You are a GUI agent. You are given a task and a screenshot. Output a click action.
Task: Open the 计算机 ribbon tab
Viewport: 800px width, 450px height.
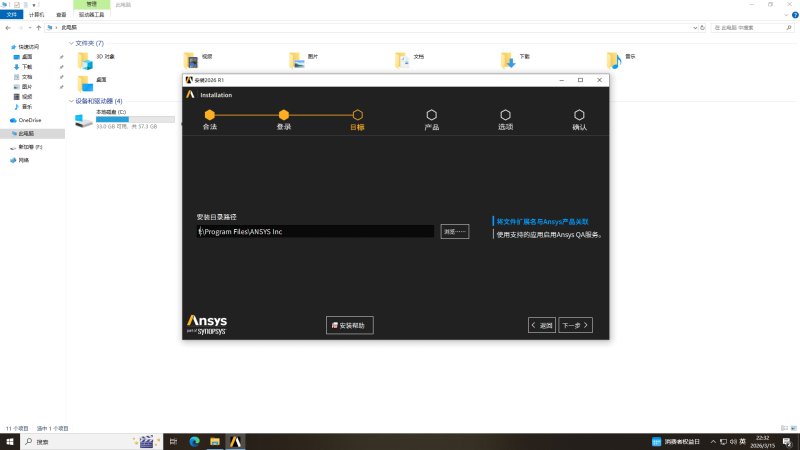(x=36, y=15)
